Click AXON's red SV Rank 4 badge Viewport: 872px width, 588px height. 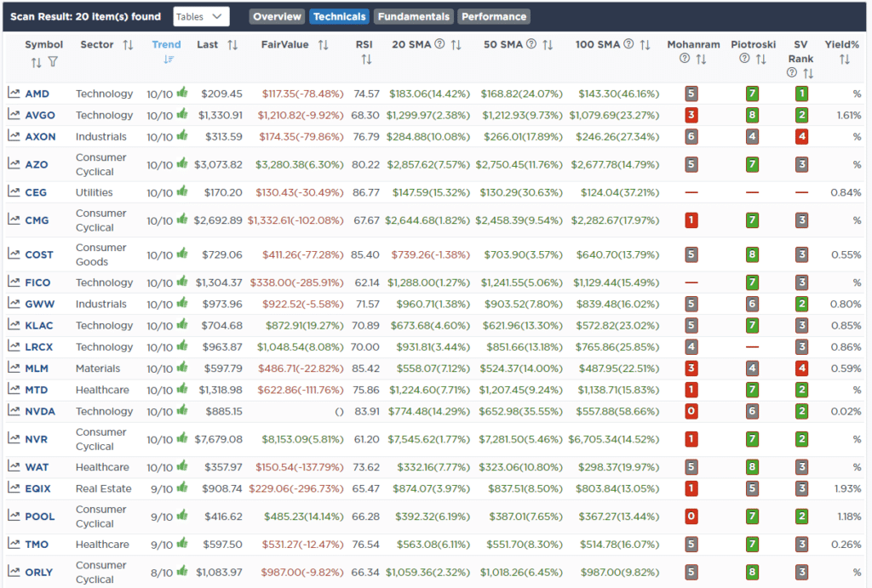click(x=801, y=136)
